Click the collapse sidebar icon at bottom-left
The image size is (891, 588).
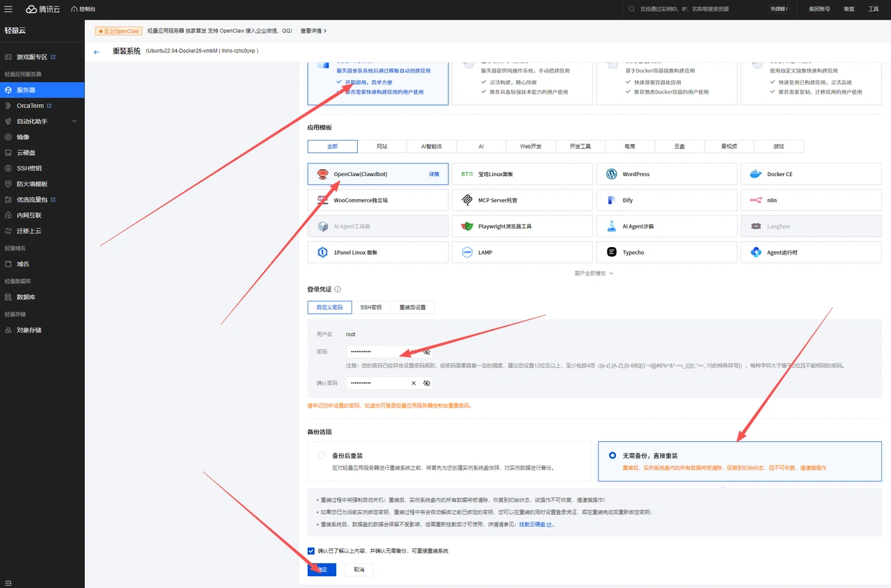(x=8, y=582)
